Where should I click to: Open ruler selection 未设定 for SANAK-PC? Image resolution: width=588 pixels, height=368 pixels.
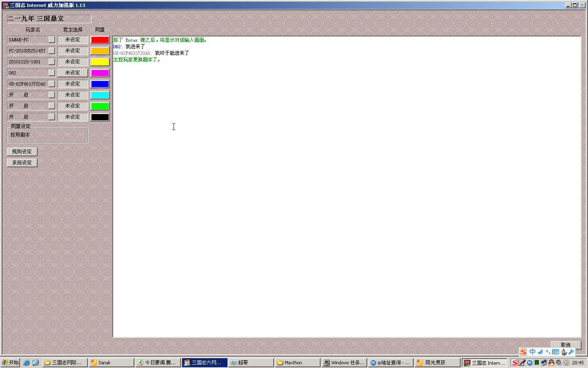[x=73, y=40]
